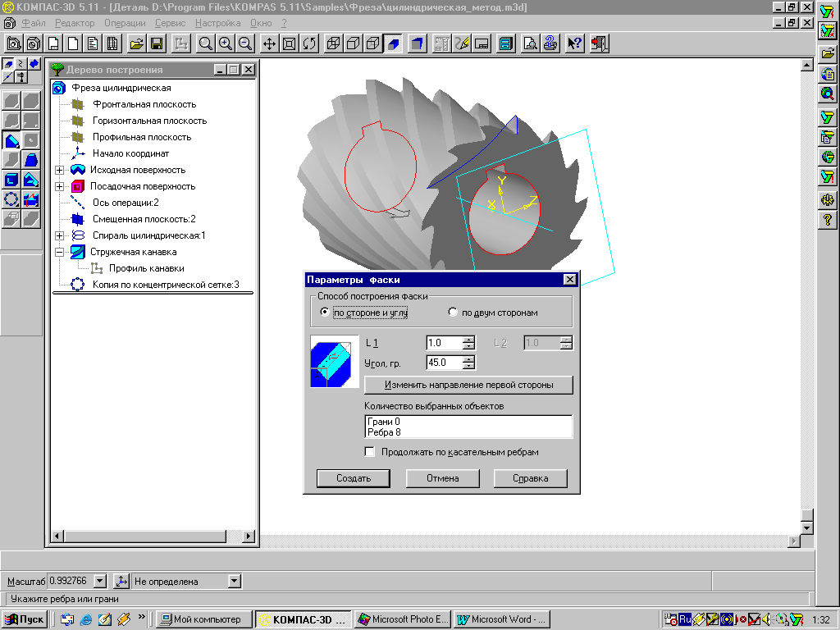Select the Chamfer tool in left panel

point(11,140)
